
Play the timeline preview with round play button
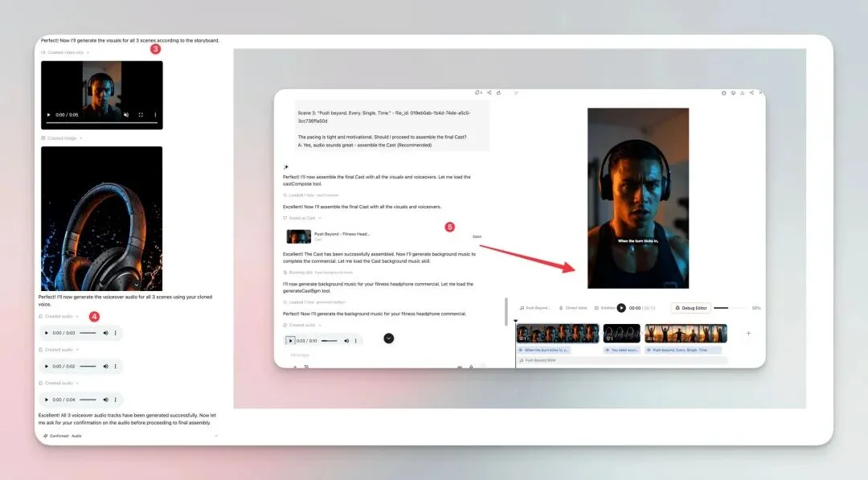(x=621, y=308)
